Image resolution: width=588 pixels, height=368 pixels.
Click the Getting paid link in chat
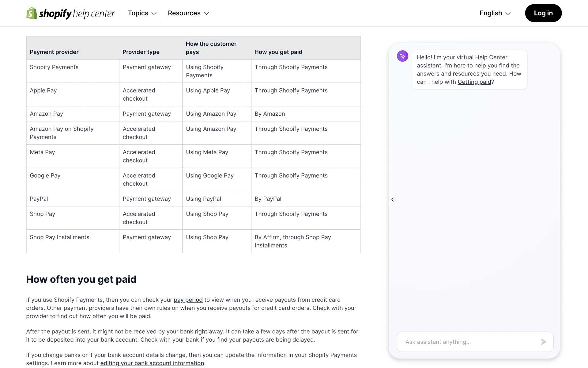click(474, 82)
